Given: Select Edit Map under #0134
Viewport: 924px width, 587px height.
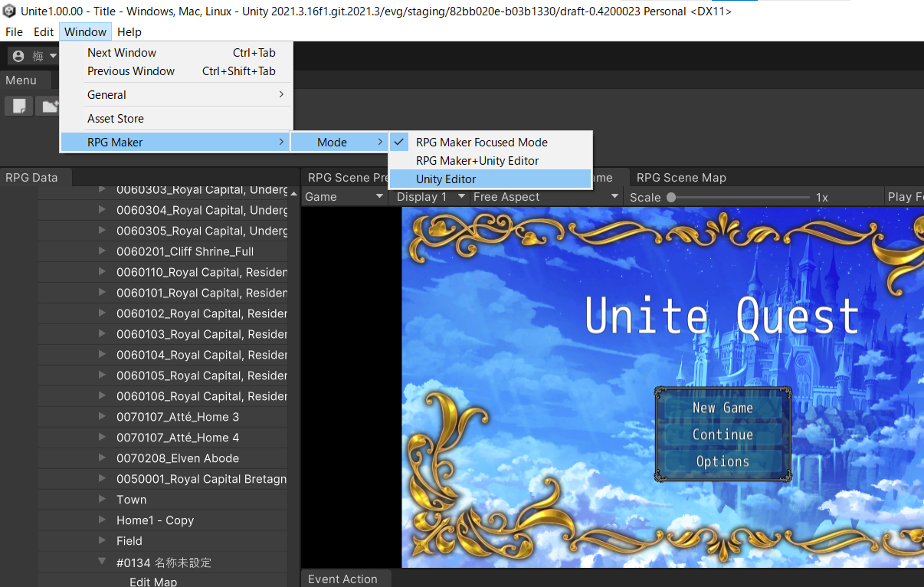Looking at the screenshot, I should [x=153, y=582].
